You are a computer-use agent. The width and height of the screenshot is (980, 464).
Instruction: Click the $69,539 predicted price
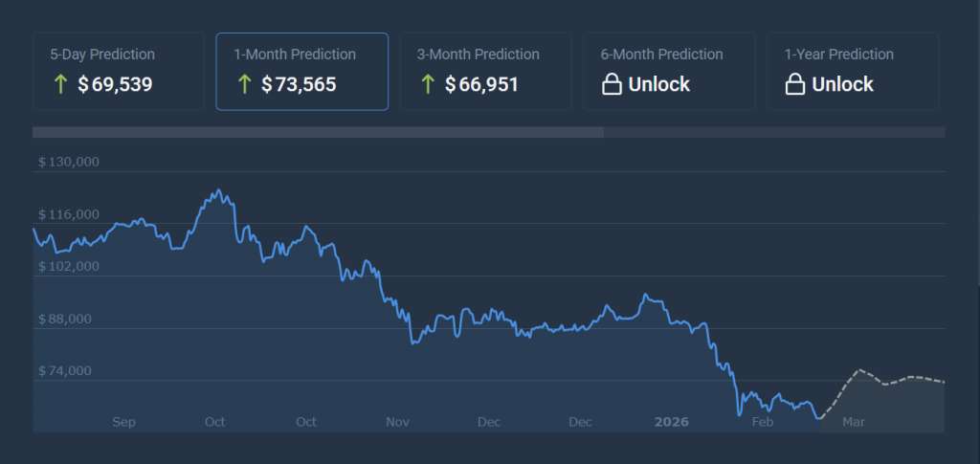(x=115, y=84)
